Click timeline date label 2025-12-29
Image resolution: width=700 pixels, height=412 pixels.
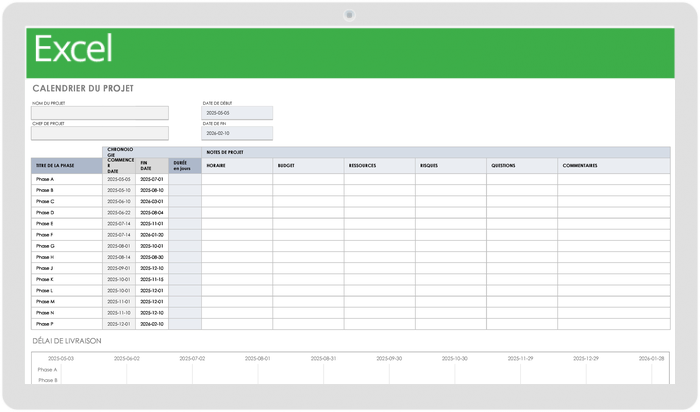[x=586, y=358]
